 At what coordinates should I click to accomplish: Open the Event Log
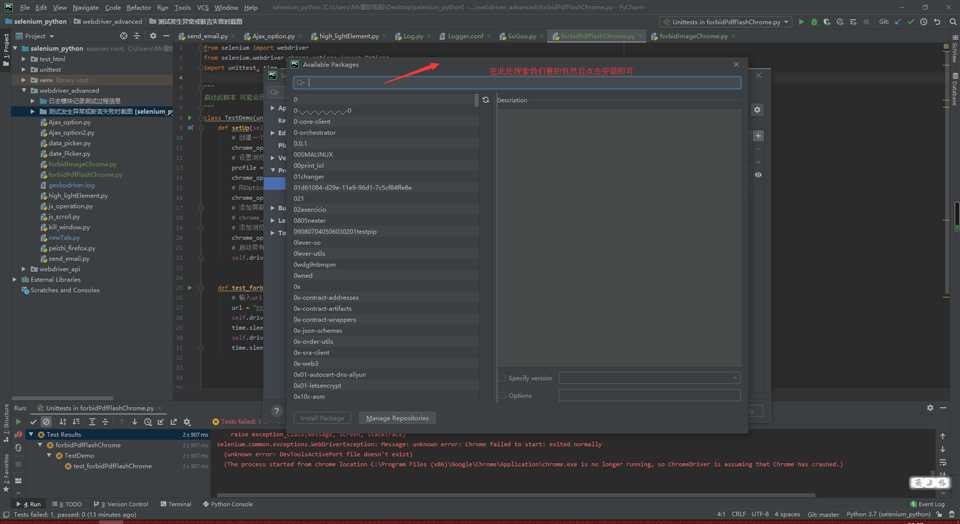928,504
